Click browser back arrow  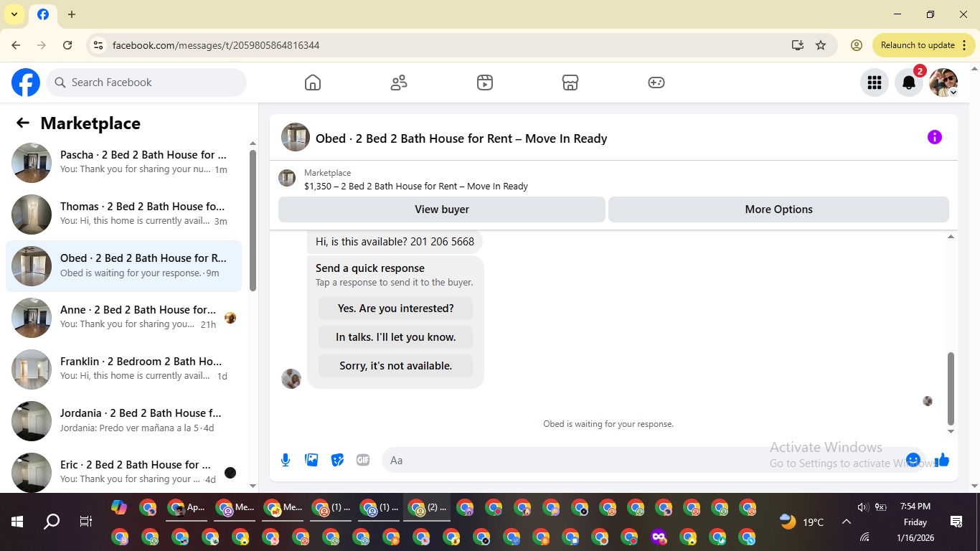pos(16,45)
